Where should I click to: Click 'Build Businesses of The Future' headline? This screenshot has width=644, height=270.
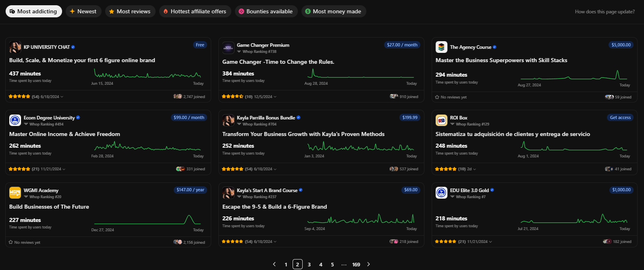click(x=49, y=207)
